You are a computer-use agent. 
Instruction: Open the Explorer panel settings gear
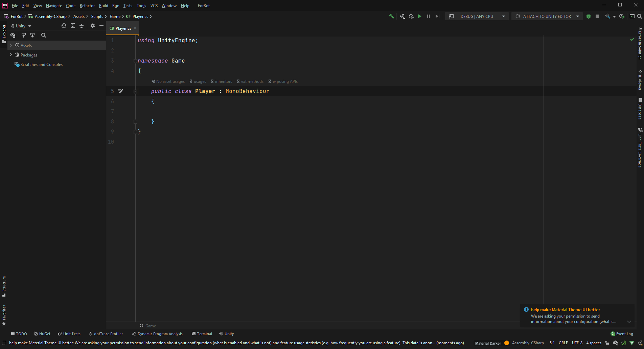[x=93, y=26]
